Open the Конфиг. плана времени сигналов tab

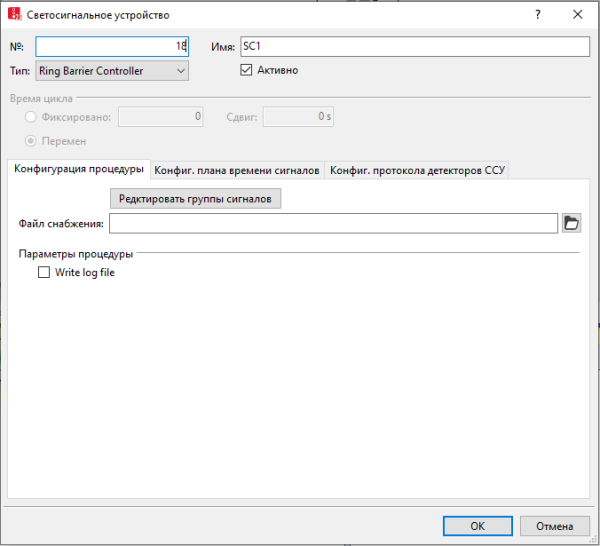pyautogui.click(x=237, y=171)
